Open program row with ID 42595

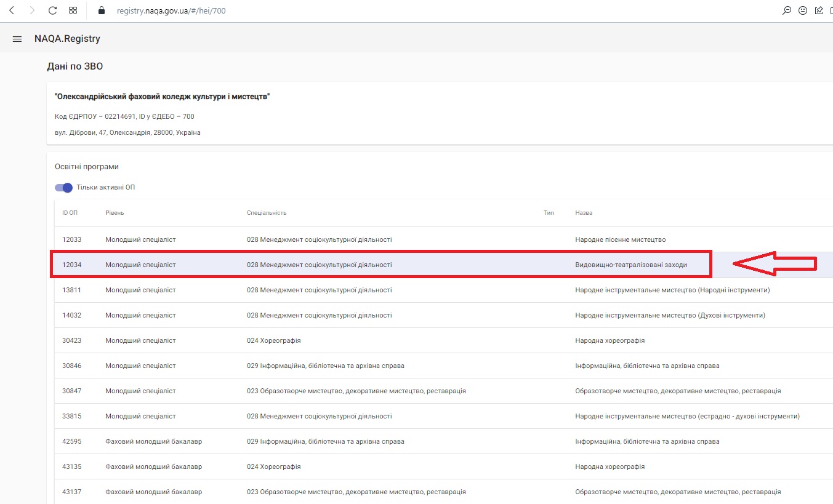380,441
